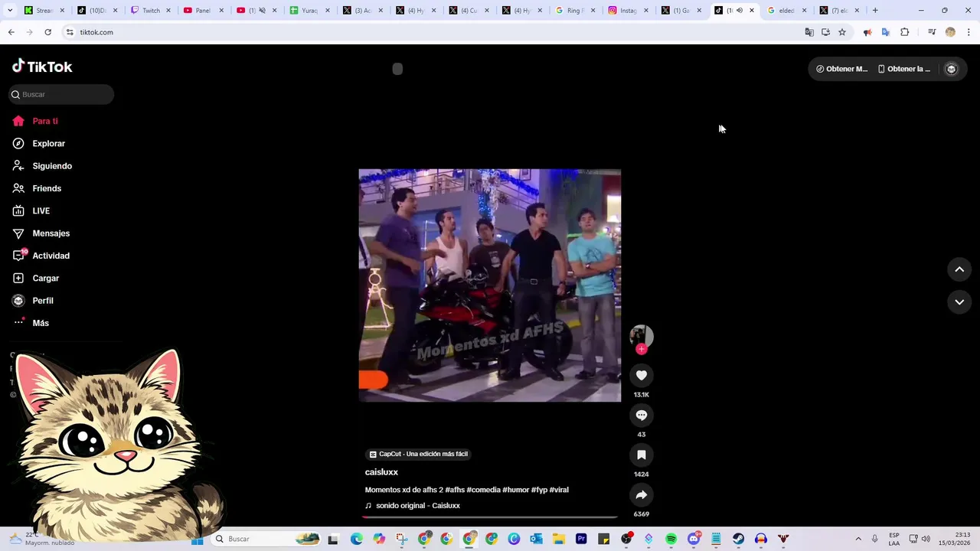Screen dimensions: 980x551
Task: Mute the active TikTok tab's speaker icon
Action: (x=739, y=11)
